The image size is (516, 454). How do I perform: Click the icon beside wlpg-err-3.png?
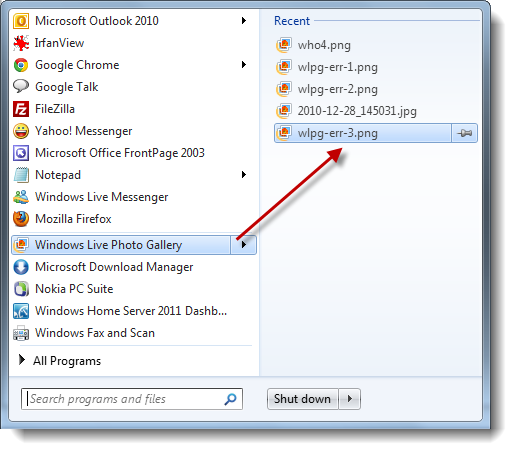pyautogui.click(x=284, y=133)
